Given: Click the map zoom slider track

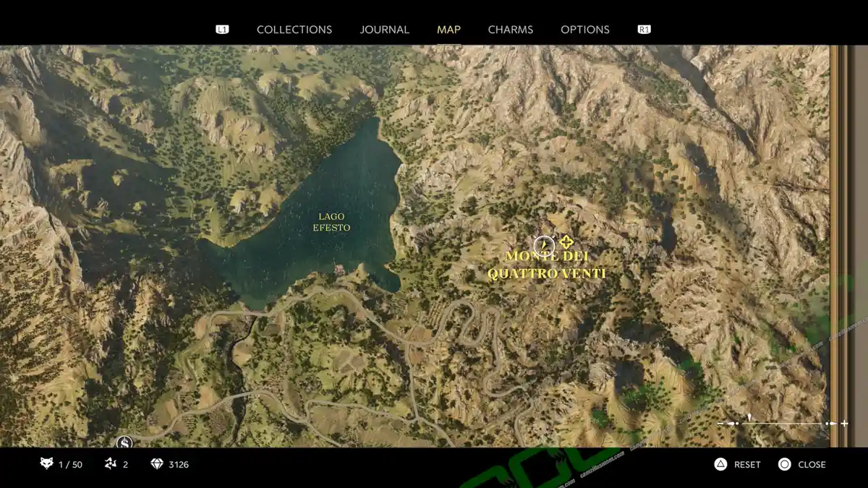Looking at the screenshot, I should pos(783,424).
